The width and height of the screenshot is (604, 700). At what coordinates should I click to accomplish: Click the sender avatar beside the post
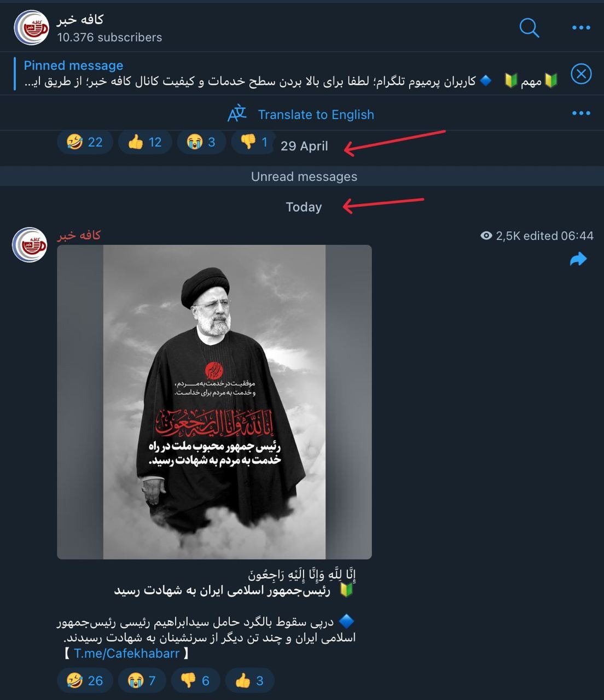[30, 244]
